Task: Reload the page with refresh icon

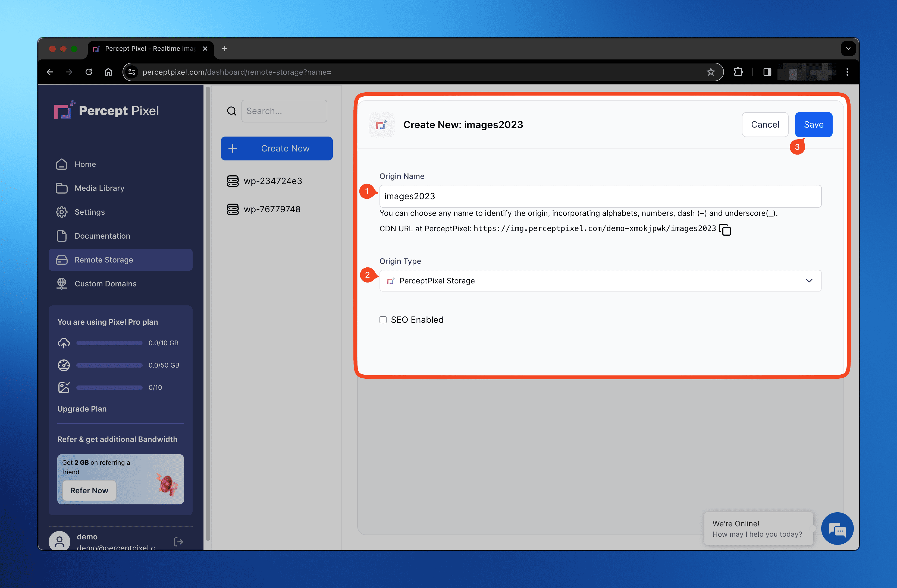Action: 89,72
